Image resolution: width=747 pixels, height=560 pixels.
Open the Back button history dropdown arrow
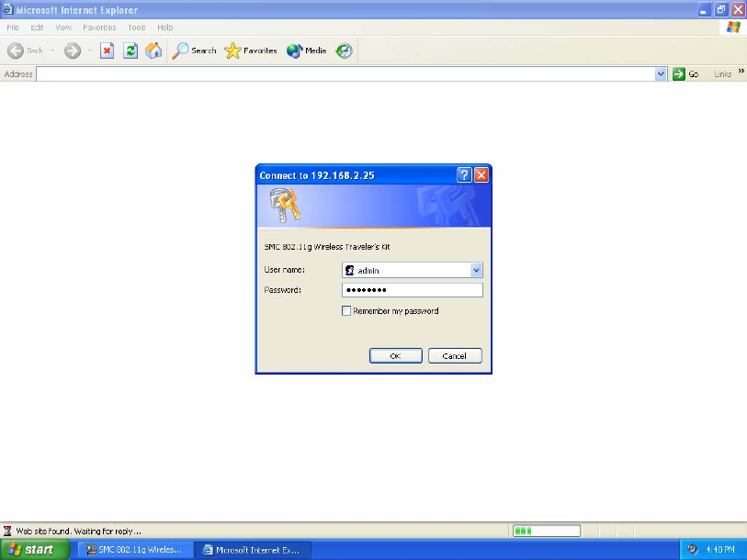(x=52, y=50)
